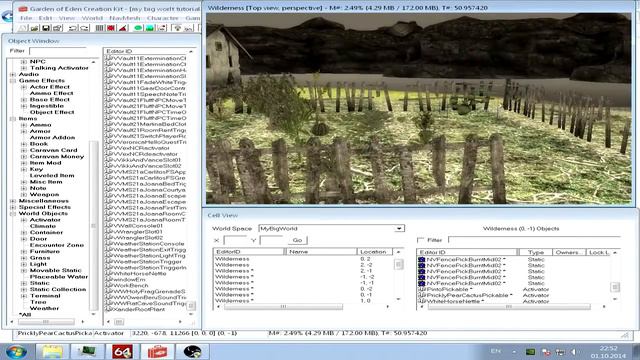Screen dimensions: 640x360
Task: Expand the NPC tree node
Action: tap(24, 62)
